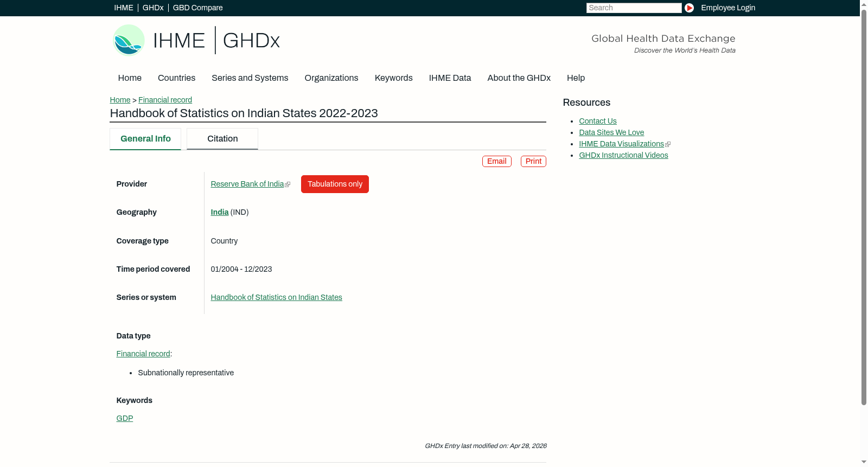Click the IHME leaf logo
Viewport: 868px width, 467px height.
click(x=129, y=40)
